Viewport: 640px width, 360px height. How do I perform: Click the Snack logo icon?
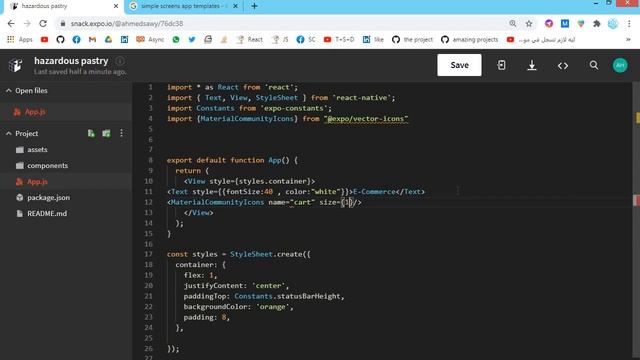(x=16, y=65)
